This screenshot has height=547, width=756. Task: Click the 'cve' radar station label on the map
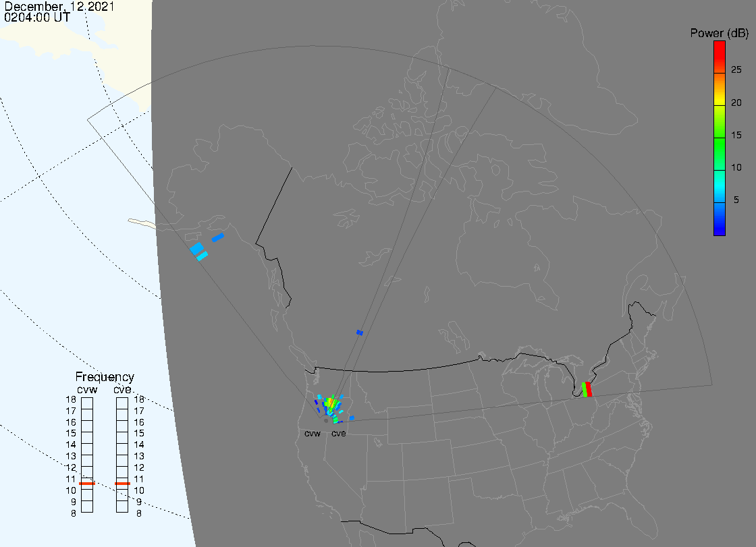338,434
